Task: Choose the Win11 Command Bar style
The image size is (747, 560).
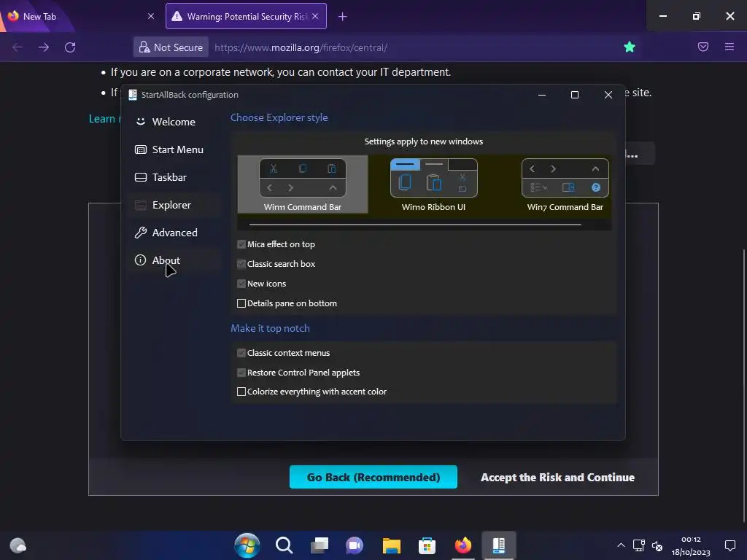Action: pos(303,184)
